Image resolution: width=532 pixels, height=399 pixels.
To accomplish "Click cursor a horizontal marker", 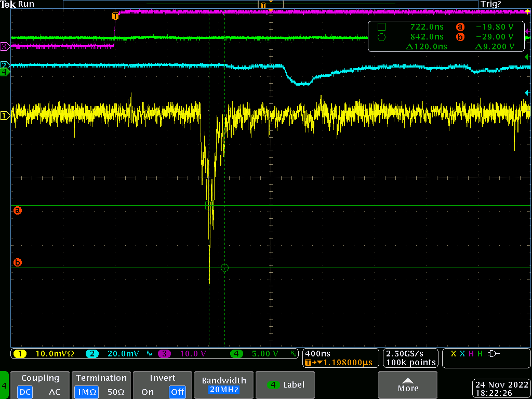I will point(17,210).
